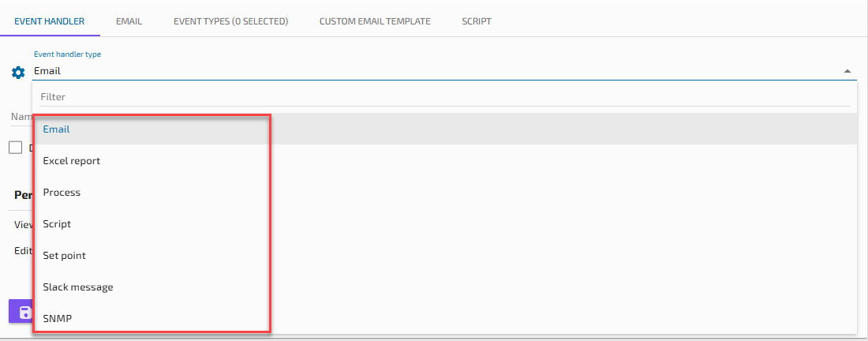Click the gear icon beside Event handler type
The width and height of the screenshot is (868, 341).
(18, 73)
